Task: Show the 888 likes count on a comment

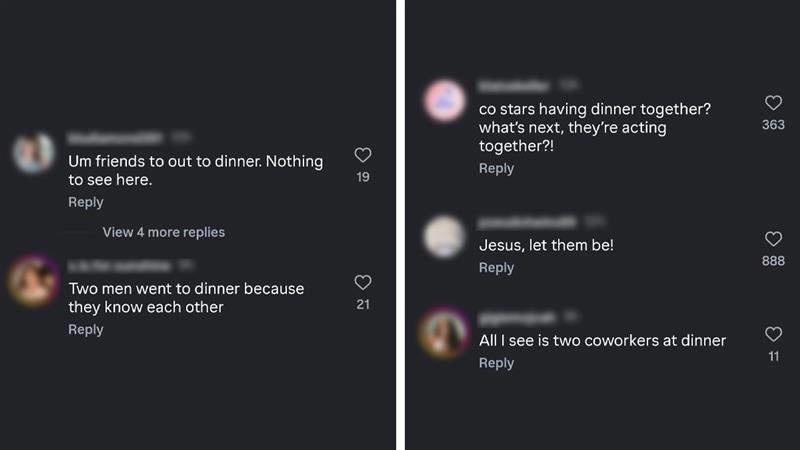Action: click(x=773, y=261)
